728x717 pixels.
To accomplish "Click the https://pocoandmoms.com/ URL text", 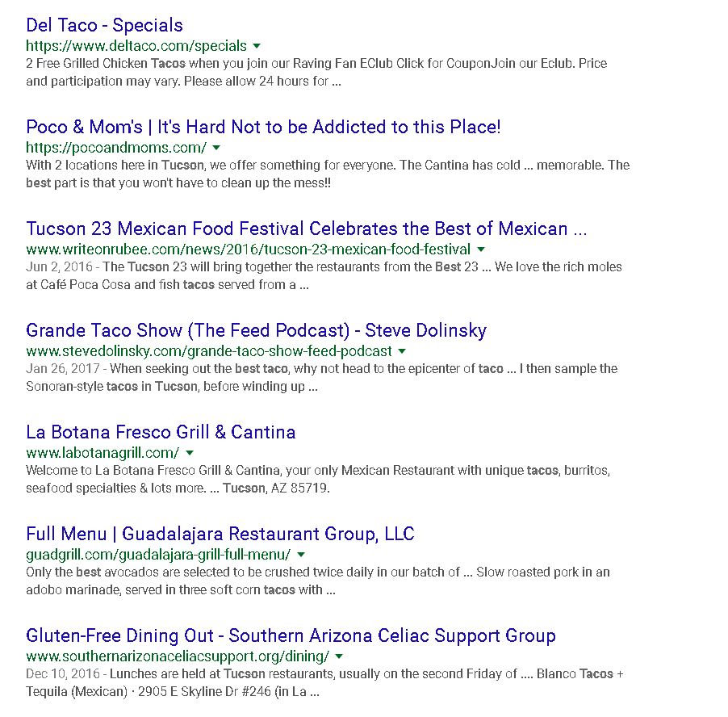I will tap(116, 148).
